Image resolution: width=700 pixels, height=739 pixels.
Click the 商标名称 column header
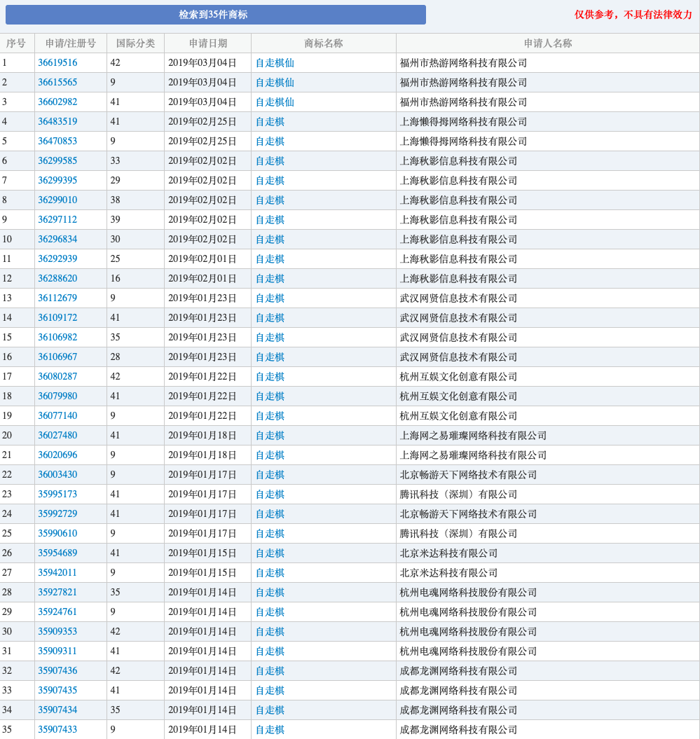tap(324, 43)
